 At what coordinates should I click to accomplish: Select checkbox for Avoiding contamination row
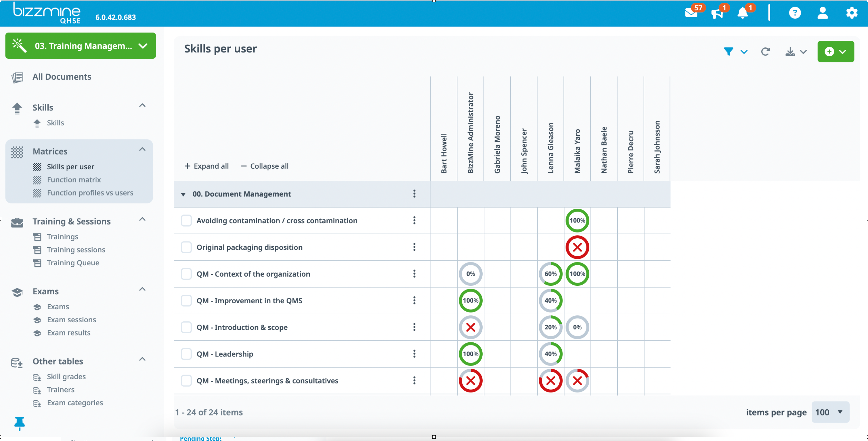pos(186,221)
